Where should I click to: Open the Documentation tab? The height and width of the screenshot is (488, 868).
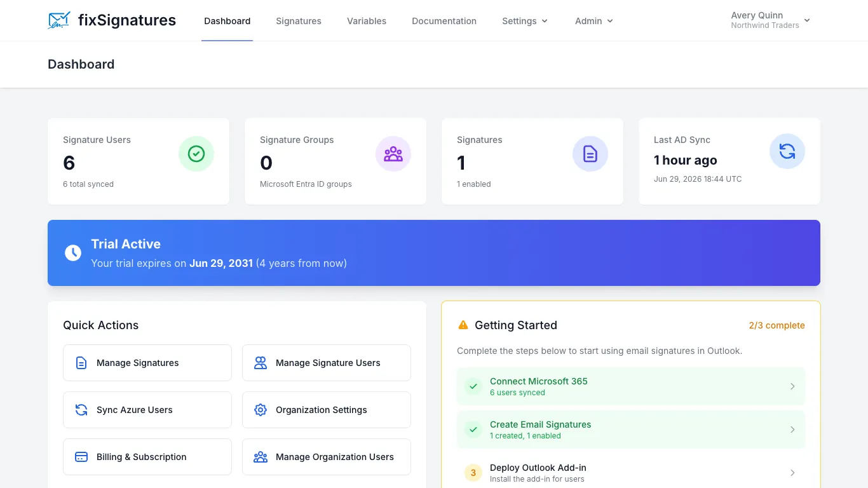444,21
